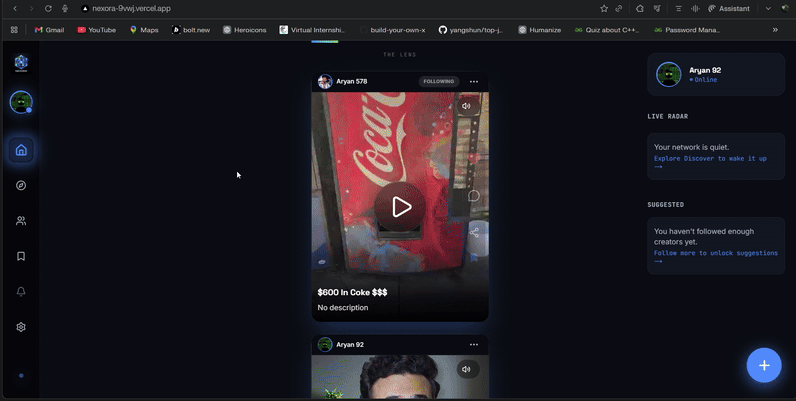The height and width of the screenshot is (401, 796).
Task: Open the Humanize bookmark
Action: (x=540, y=30)
